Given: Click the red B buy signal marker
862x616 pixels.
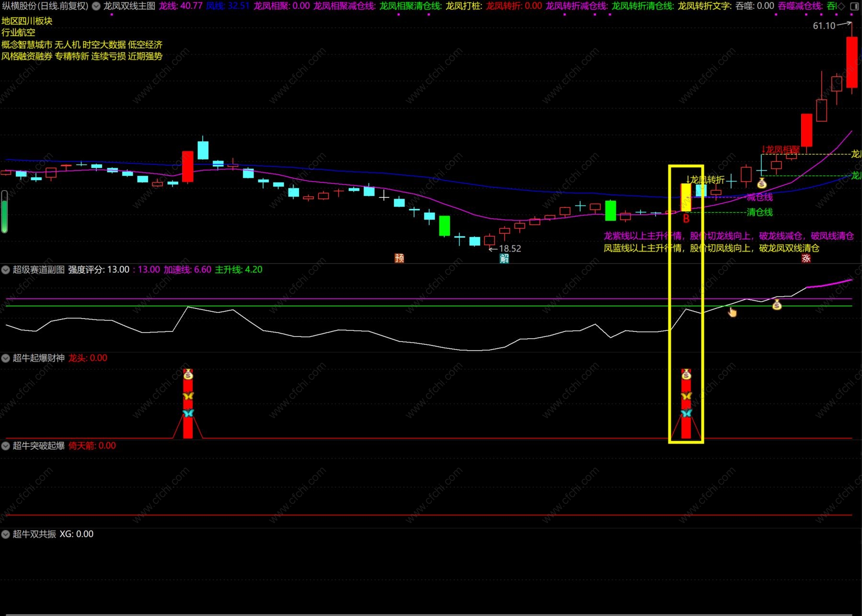Looking at the screenshot, I should click(x=686, y=219).
